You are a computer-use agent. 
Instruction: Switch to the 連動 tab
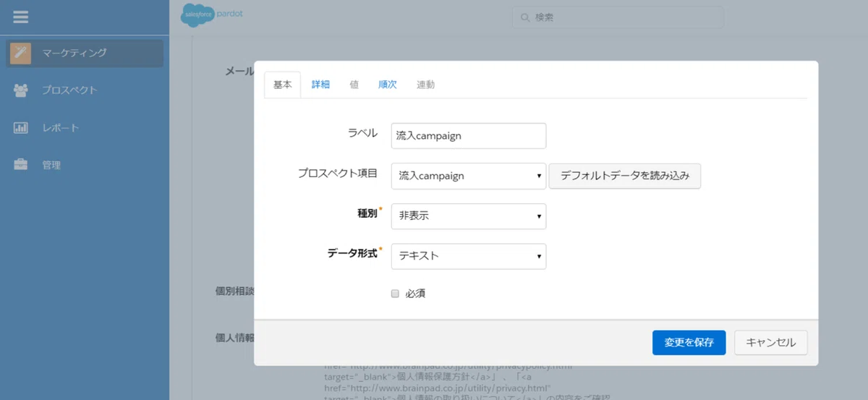click(426, 85)
